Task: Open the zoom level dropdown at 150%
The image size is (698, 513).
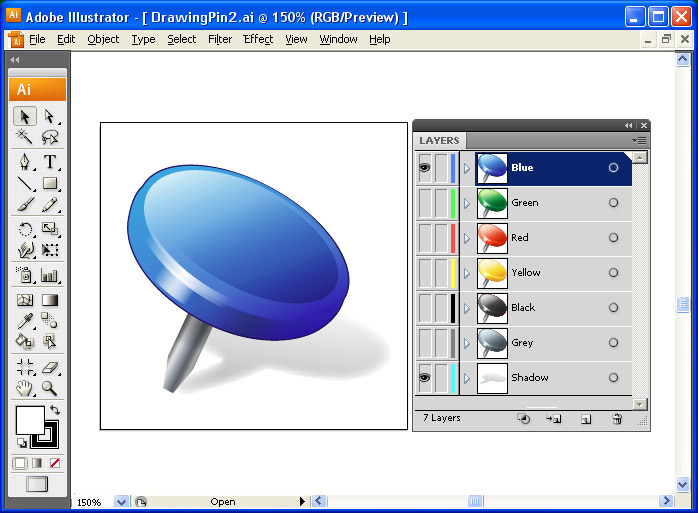Action: (x=121, y=502)
